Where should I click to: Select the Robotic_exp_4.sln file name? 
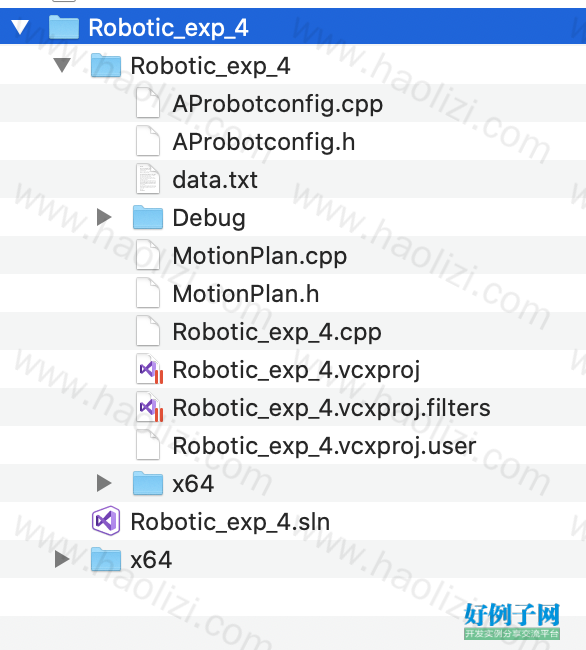tap(230, 522)
